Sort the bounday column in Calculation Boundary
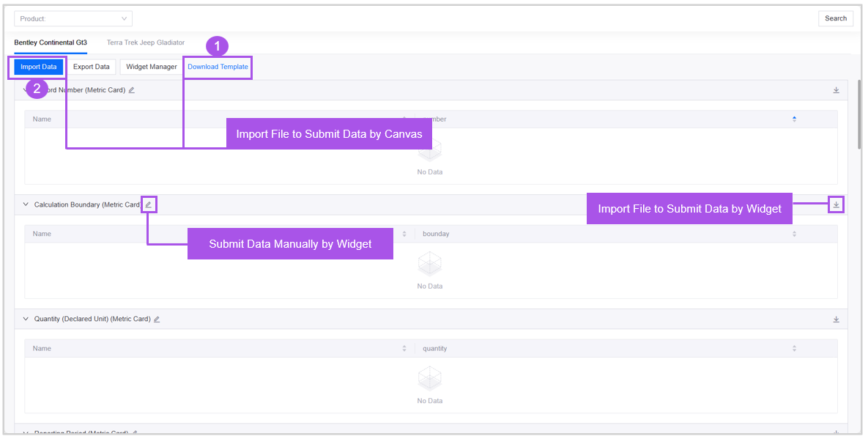 (794, 234)
